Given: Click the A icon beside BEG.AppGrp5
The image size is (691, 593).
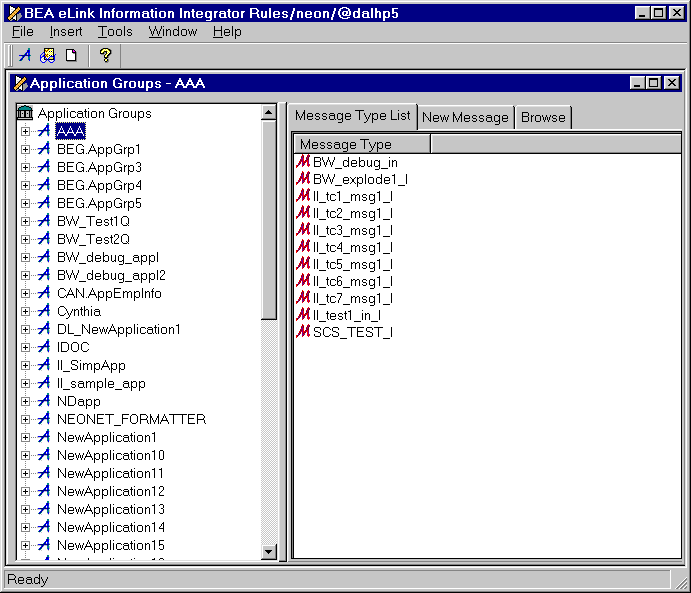Looking at the screenshot, I should click(x=44, y=203).
